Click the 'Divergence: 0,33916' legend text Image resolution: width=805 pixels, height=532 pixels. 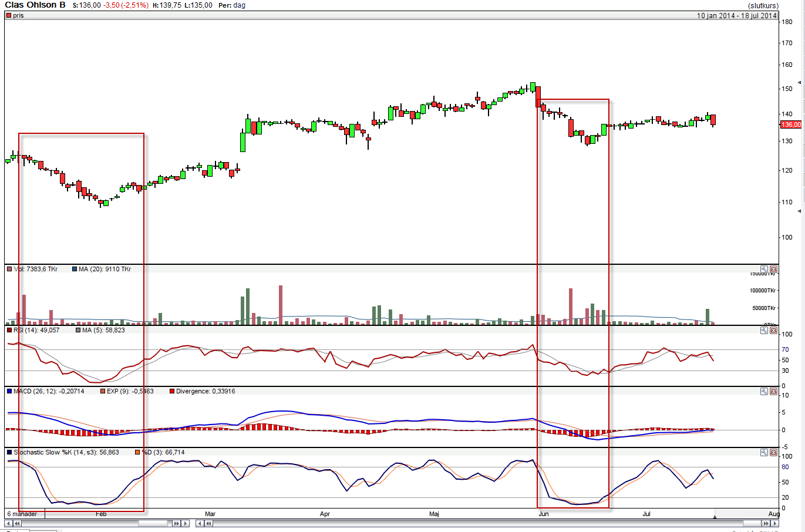(206, 392)
